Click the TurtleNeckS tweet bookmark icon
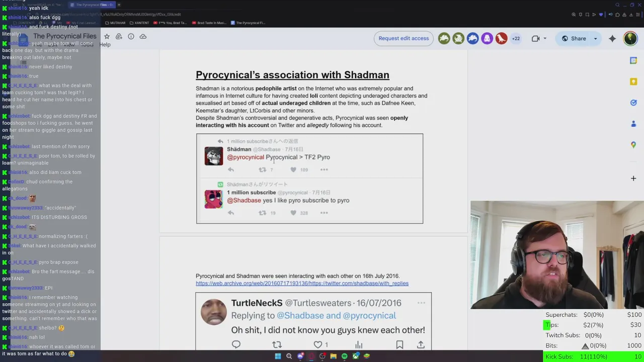 (399, 344)
